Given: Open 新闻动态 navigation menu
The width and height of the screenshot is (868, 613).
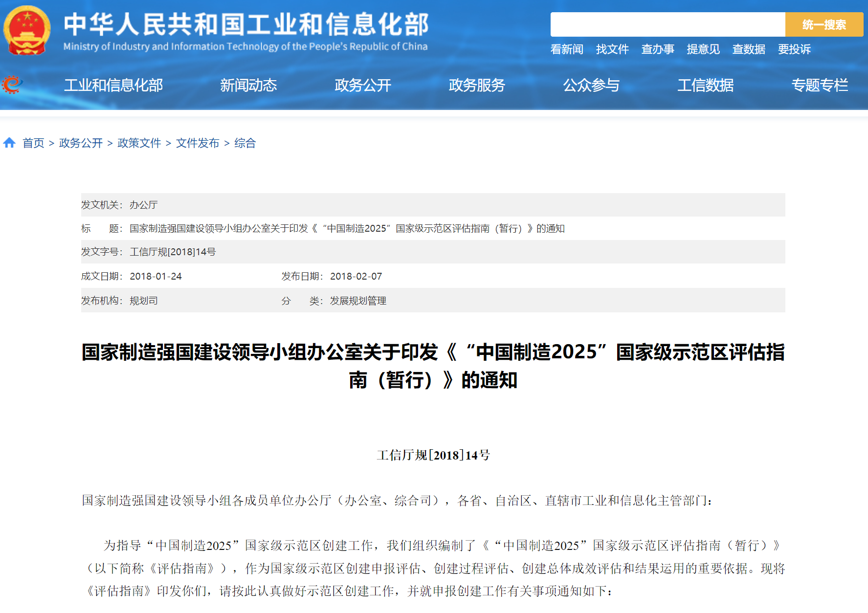Looking at the screenshot, I should coord(248,86).
